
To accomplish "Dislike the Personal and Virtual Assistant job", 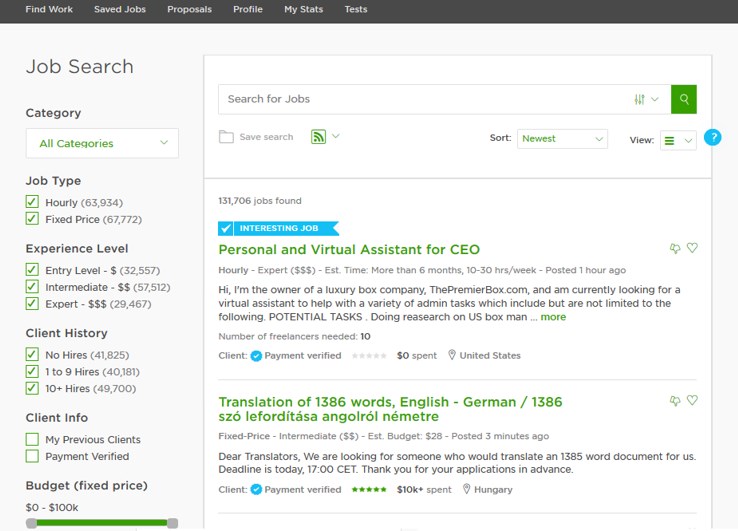I will 675,248.
